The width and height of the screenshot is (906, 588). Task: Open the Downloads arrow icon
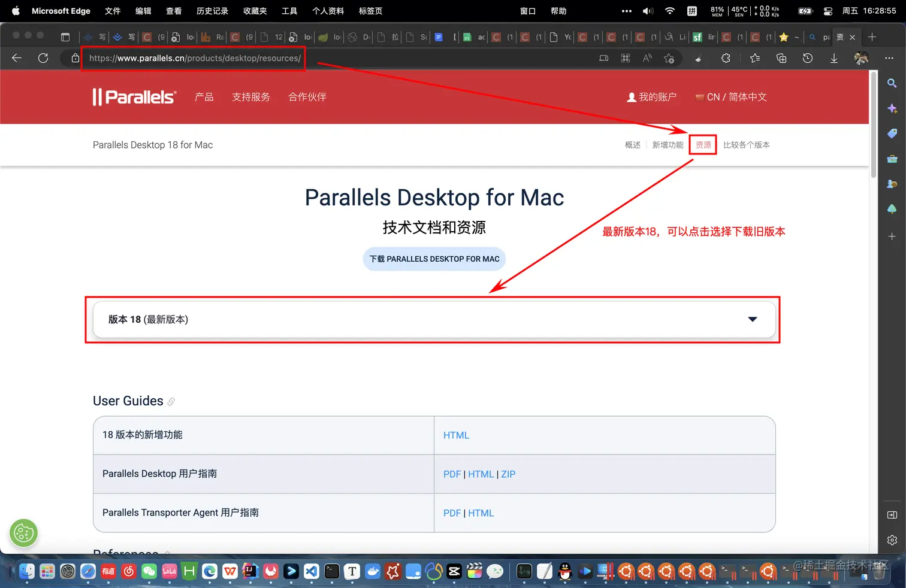[834, 58]
